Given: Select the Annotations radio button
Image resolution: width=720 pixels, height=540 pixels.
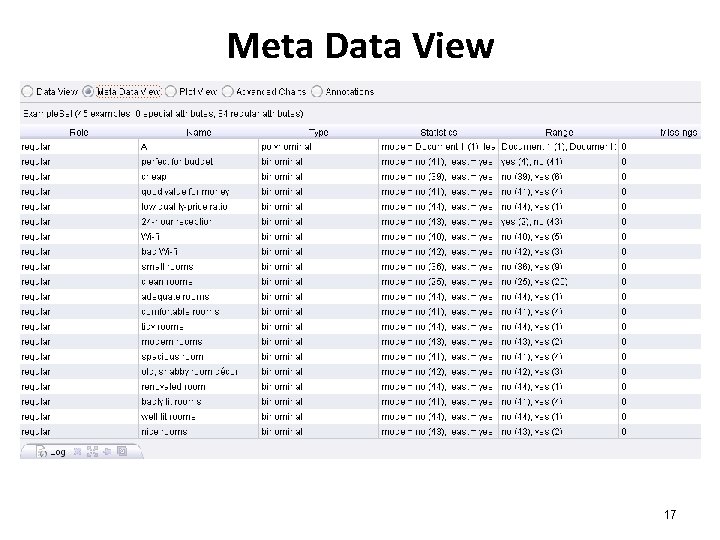Looking at the screenshot, I should click(x=316, y=91).
